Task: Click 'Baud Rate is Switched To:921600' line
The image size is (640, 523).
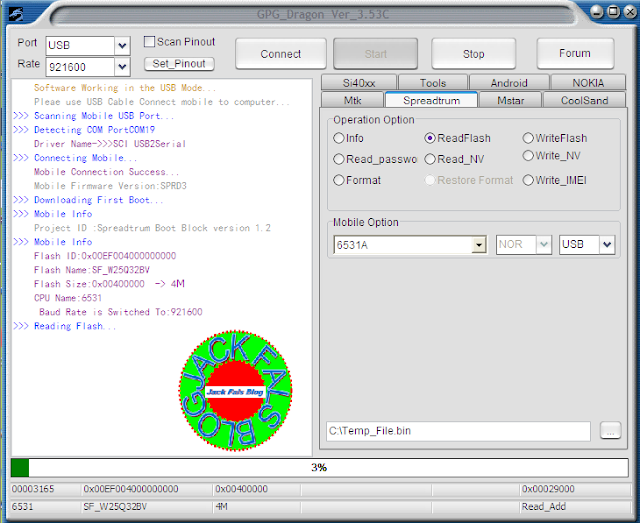Action: click(x=121, y=312)
